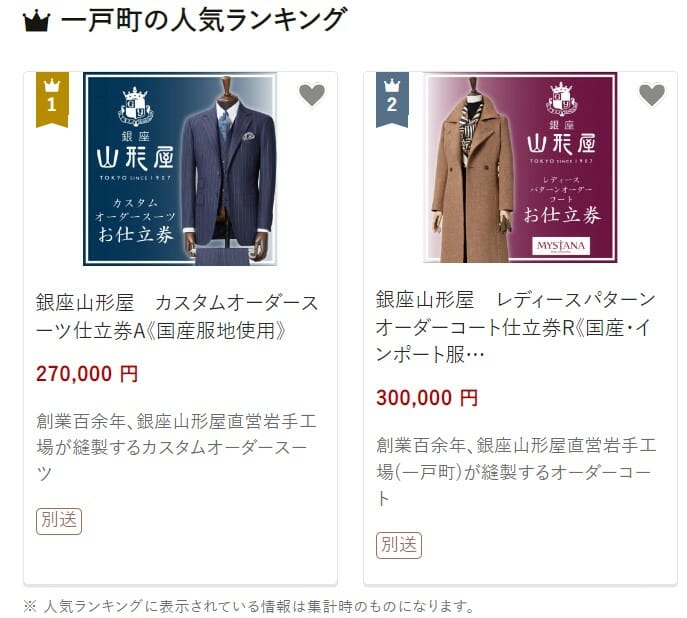The height and width of the screenshot is (618, 687).
Task: Click the 300,000 円 price
Action: (x=427, y=398)
